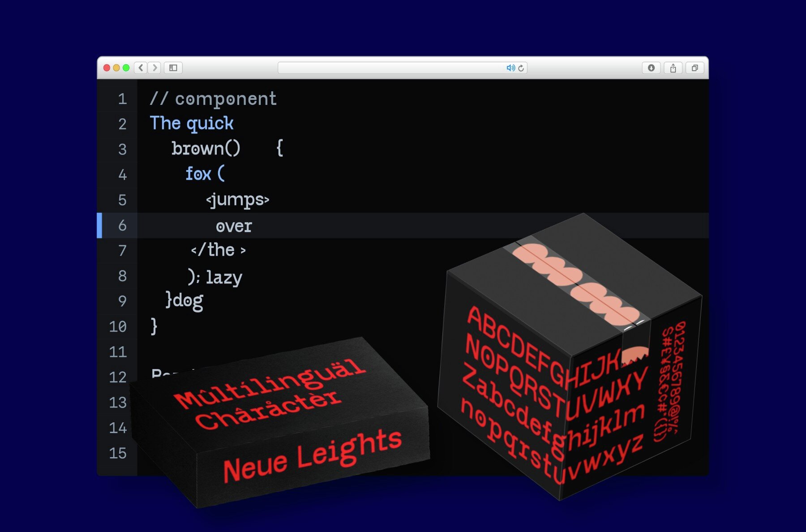Screen dimensions: 806x532
Task: Close the window with the red button
Action: coord(106,68)
